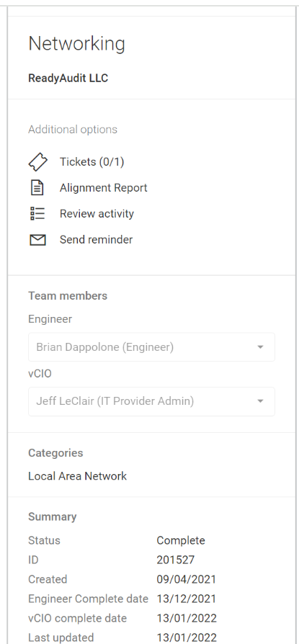
Task: Select the Review activity text option
Action: 97,213
